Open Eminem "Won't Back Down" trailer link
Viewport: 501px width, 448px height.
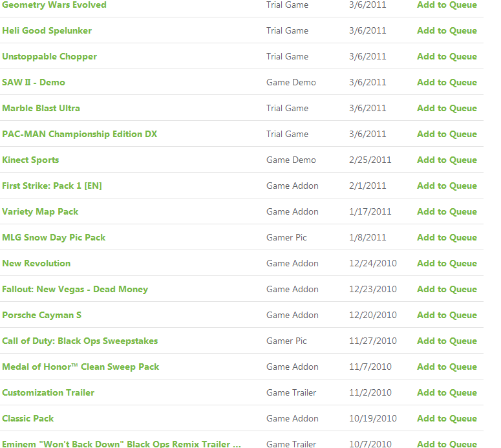(x=122, y=444)
